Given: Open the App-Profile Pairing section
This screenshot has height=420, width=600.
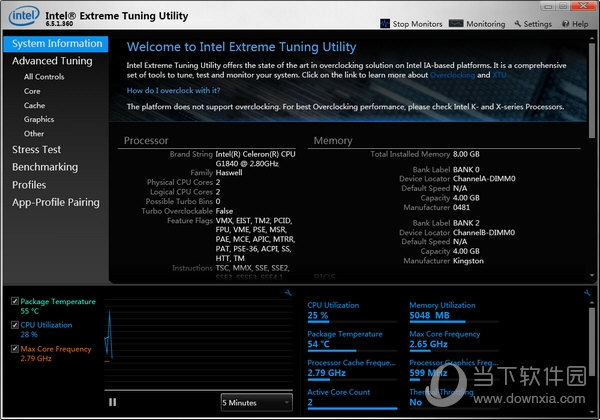Looking at the screenshot, I should click(x=55, y=202).
